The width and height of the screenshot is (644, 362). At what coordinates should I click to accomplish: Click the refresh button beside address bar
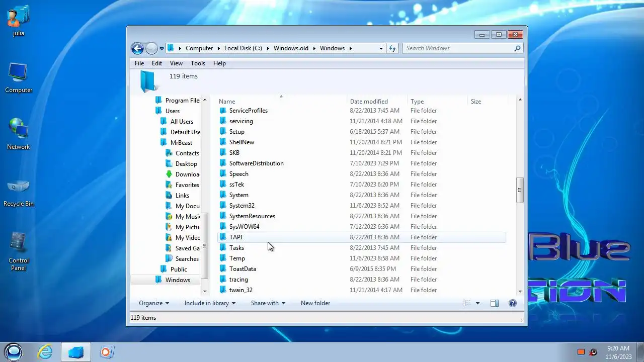coord(392,48)
